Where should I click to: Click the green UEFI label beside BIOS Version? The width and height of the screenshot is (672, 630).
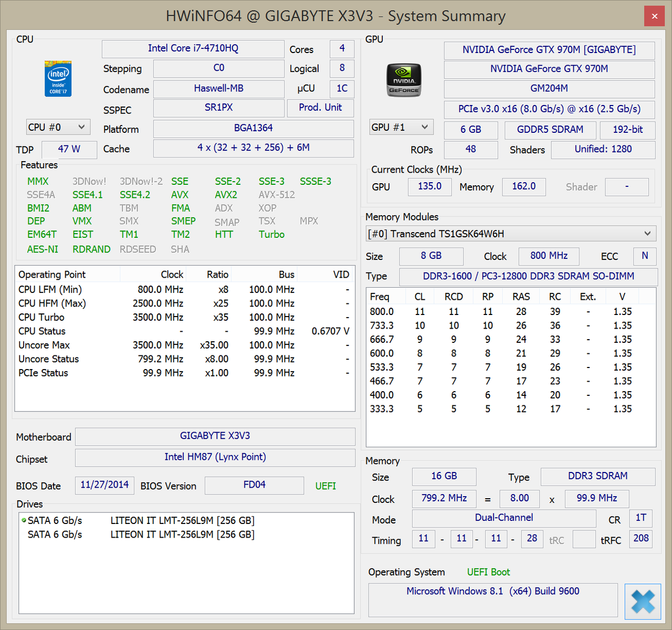325,486
